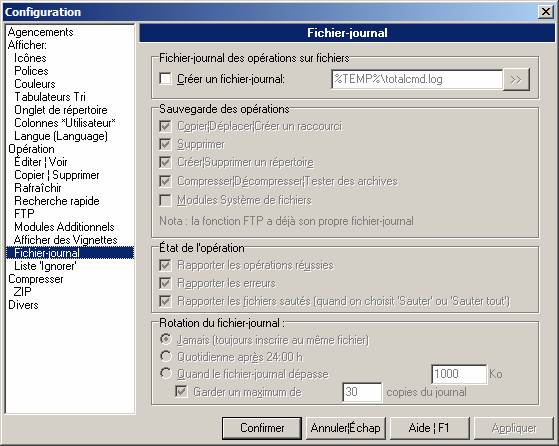Toggle the 'Supprimer' logging checkbox
This screenshot has width=559, height=446.
tap(165, 144)
